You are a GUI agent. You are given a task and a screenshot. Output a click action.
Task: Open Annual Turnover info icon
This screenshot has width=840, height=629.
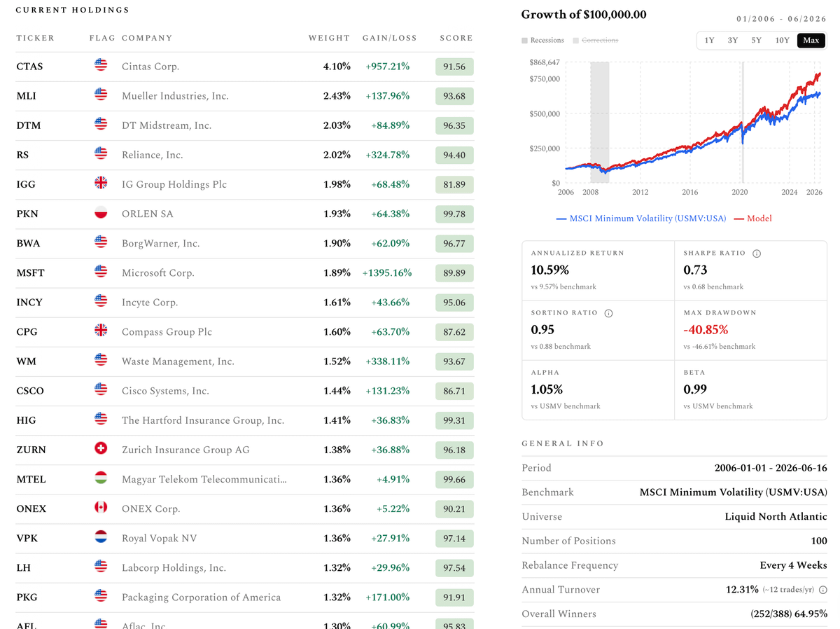[822, 590]
